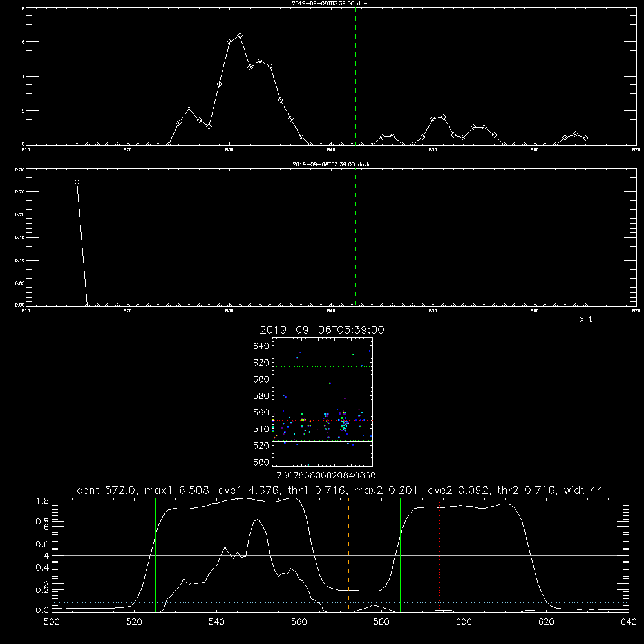This screenshot has width=644, height=644.
Task: Click the '600' tick label on bottom plot x-axis
Action: 464,622
